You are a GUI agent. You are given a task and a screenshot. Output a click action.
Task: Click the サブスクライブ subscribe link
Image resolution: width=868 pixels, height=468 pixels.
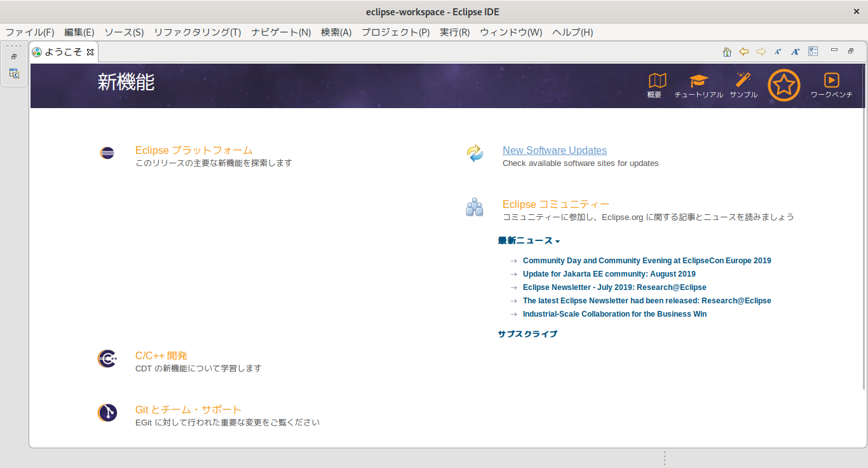527,334
